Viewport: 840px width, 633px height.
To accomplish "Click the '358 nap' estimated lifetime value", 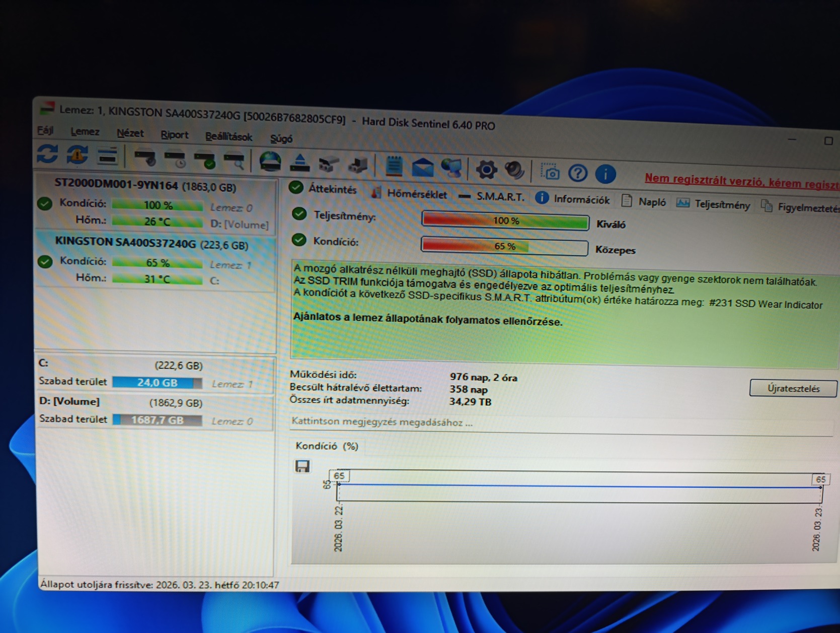I will click(x=469, y=389).
